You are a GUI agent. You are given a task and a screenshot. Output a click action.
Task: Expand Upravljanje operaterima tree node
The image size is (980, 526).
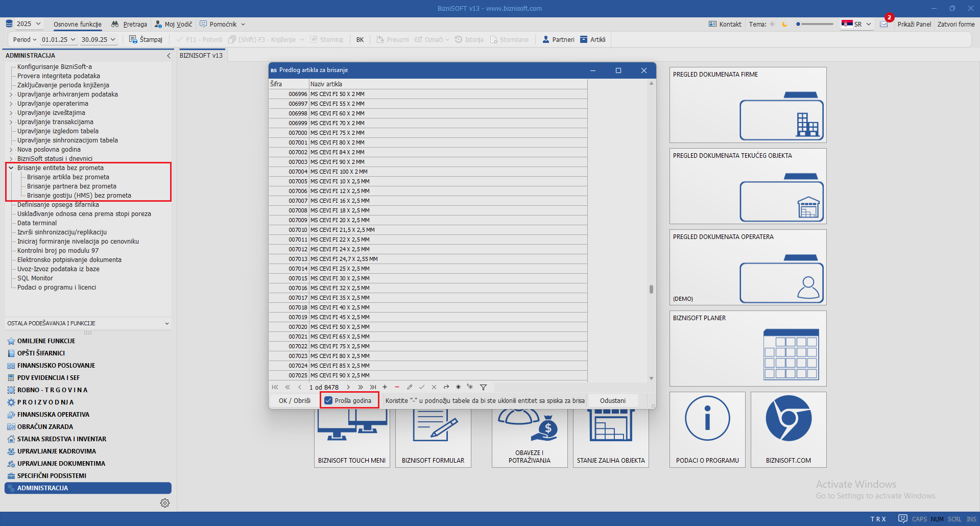tap(11, 104)
